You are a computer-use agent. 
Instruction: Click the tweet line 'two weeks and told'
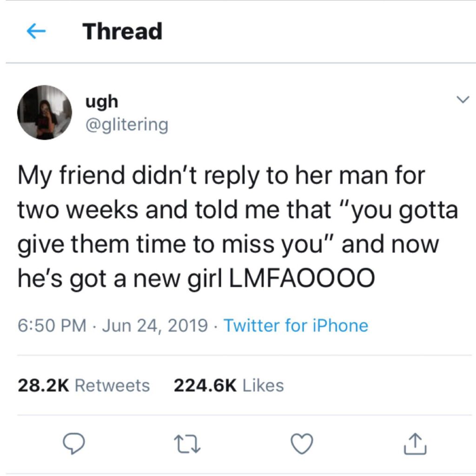coord(127,210)
